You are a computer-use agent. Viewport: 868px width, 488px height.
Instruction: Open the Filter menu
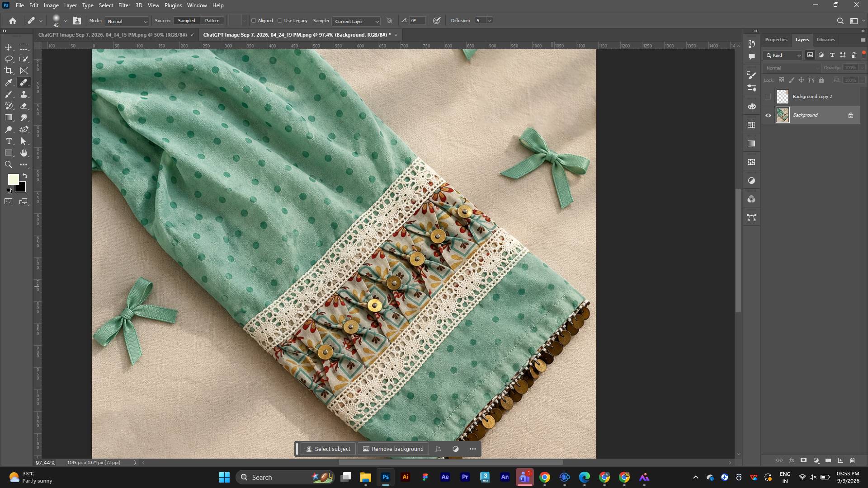(x=124, y=5)
